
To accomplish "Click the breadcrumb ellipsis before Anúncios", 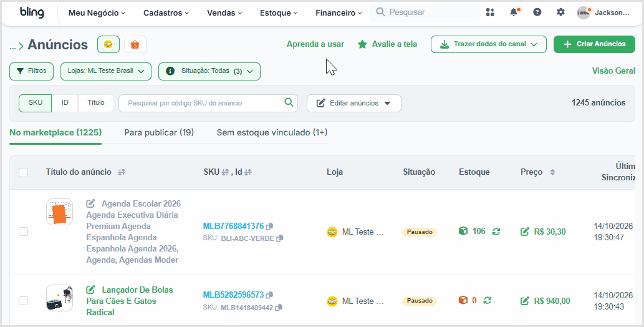I will (12, 46).
